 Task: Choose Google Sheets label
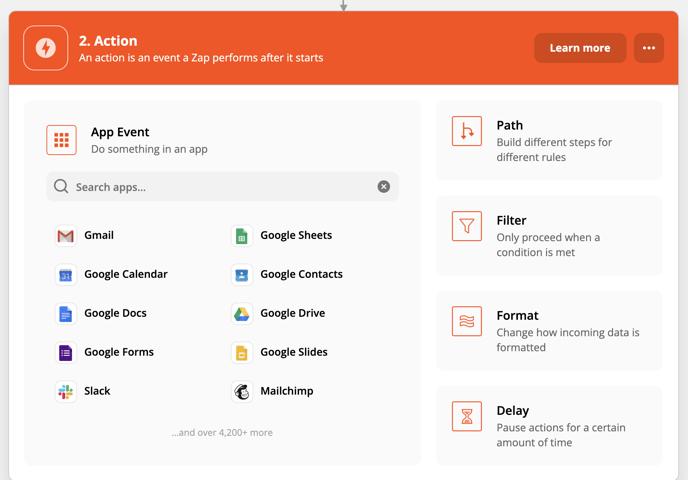pyautogui.click(x=296, y=235)
